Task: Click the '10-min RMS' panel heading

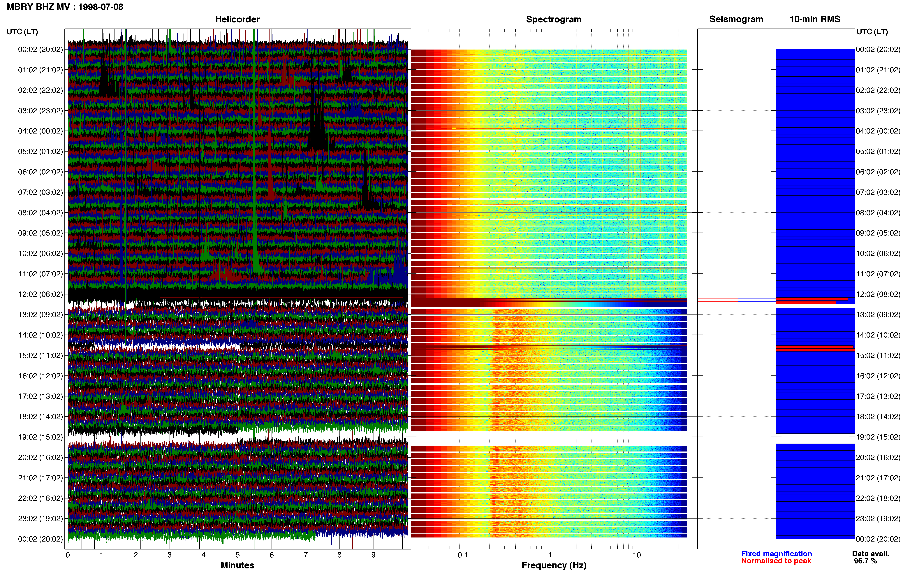Action: (x=815, y=19)
